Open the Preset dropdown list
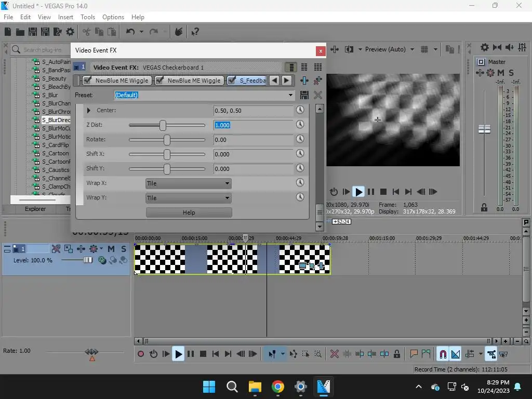This screenshot has width=532, height=399. 290,95
